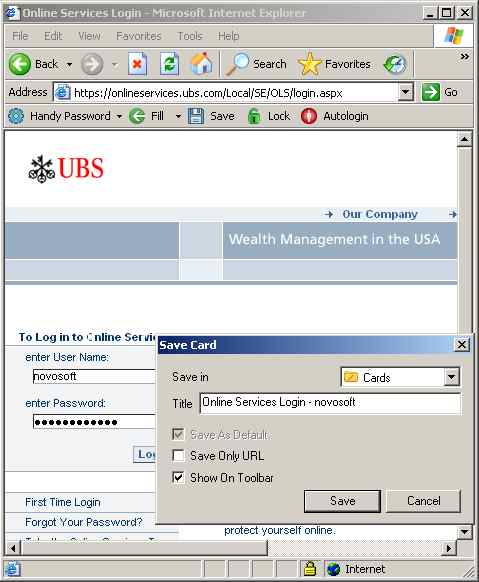Expand the Handy Password menu arrow
The image size is (479, 582).
(x=119, y=117)
